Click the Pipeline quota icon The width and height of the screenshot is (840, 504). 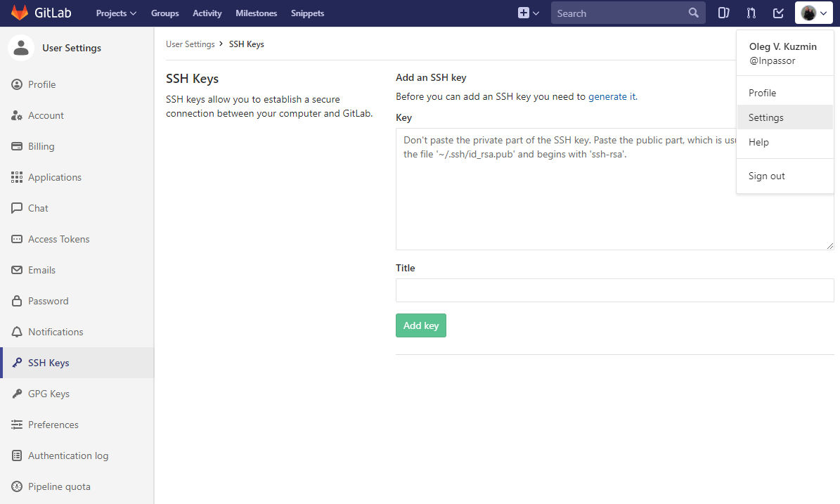17,486
